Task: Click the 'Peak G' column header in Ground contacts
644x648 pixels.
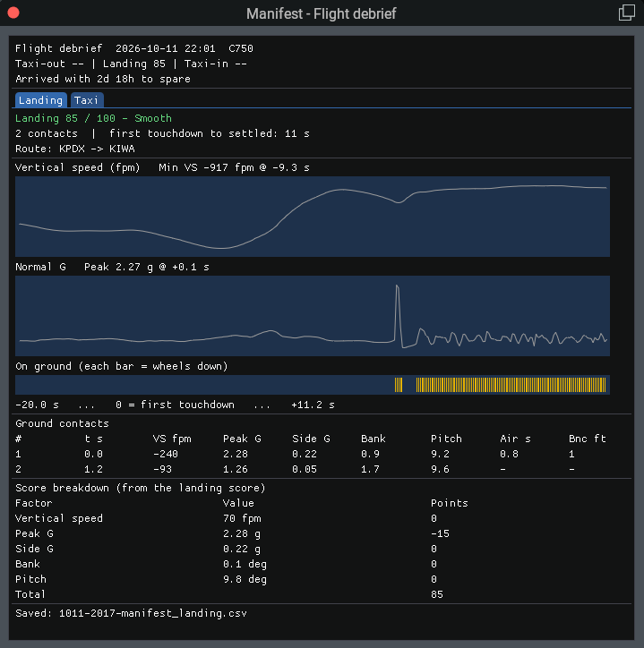Action: tap(242, 439)
